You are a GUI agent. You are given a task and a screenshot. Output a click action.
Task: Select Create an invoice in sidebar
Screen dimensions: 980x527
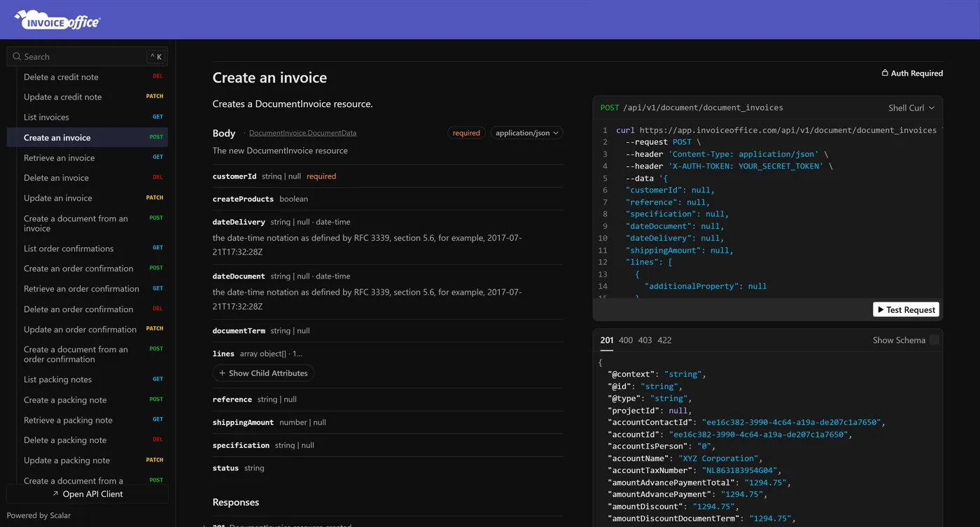[x=87, y=137]
